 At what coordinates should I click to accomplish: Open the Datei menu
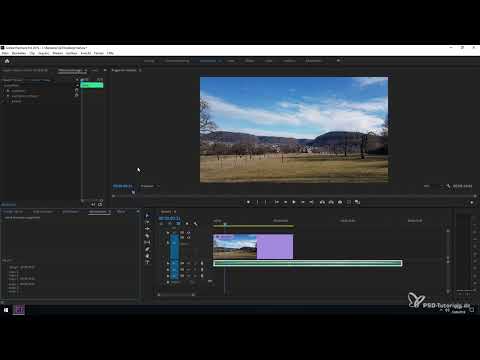(5, 53)
